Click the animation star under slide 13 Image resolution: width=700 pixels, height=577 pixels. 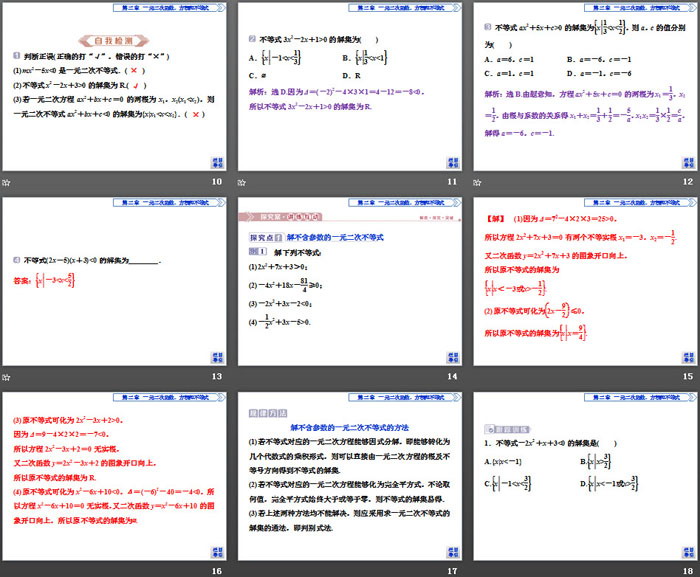click(6, 376)
